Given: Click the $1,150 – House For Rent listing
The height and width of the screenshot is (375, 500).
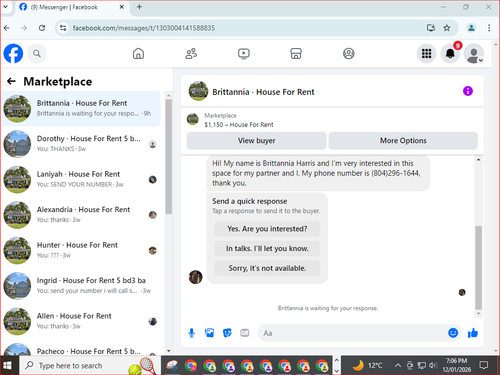Looking at the screenshot, I should [239, 125].
